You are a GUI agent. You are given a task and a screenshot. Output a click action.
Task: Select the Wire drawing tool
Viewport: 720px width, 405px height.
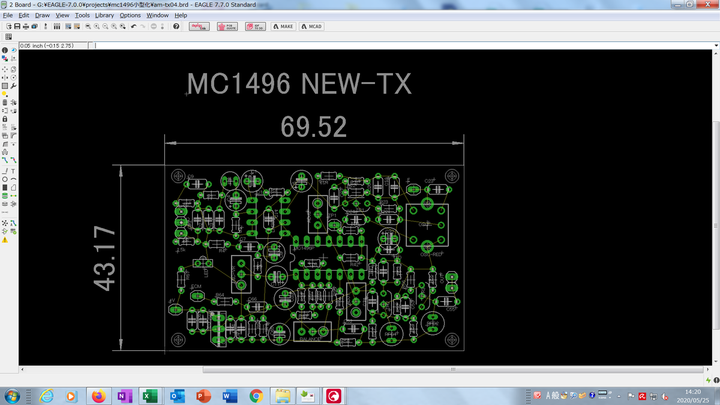coord(5,171)
